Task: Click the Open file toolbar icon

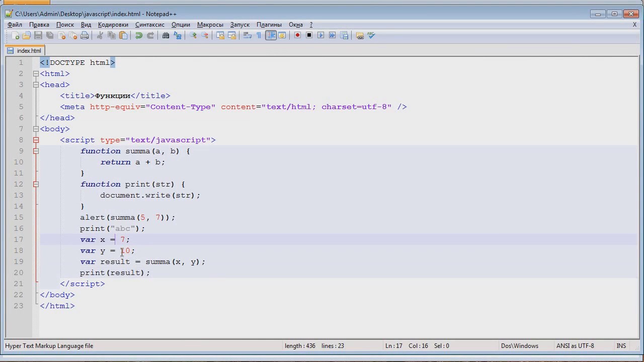Action: click(x=27, y=35)
